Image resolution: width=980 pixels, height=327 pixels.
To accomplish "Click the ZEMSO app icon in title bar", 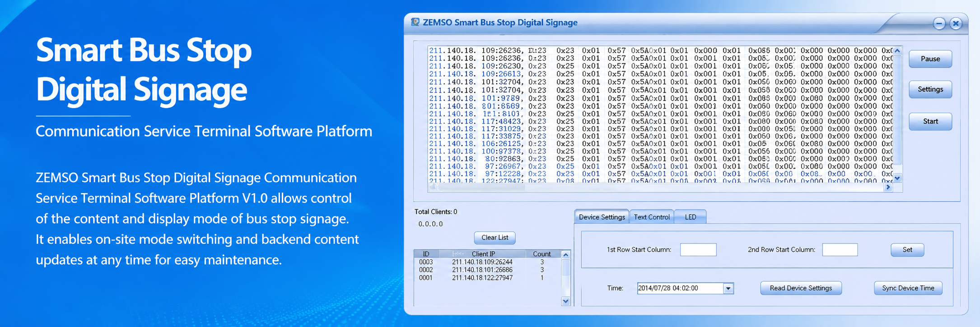I will coord(415,22).
